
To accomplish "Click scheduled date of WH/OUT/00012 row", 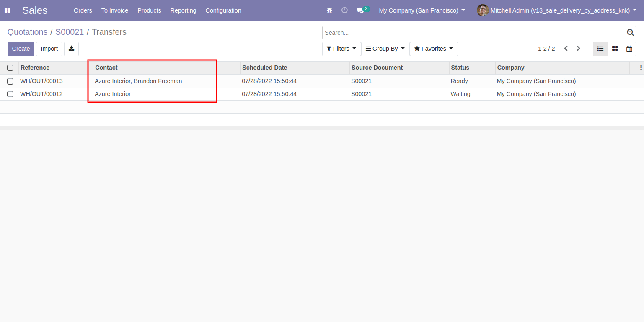I will (x=269, y=94).
